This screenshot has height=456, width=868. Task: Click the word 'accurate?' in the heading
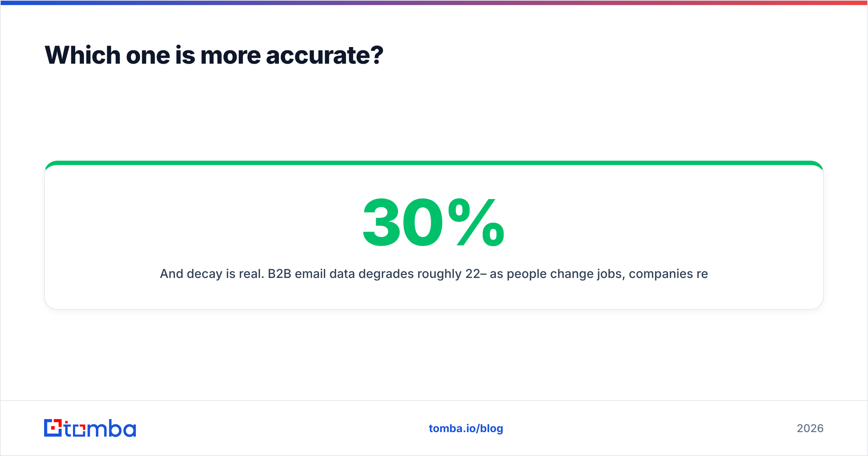point(324,56)
